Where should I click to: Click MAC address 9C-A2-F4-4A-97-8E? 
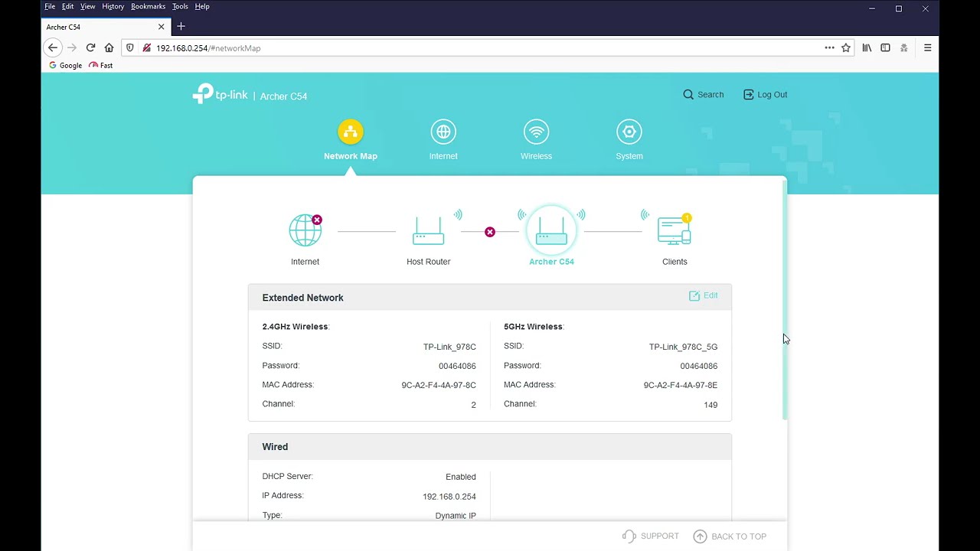tap(680, 385)
